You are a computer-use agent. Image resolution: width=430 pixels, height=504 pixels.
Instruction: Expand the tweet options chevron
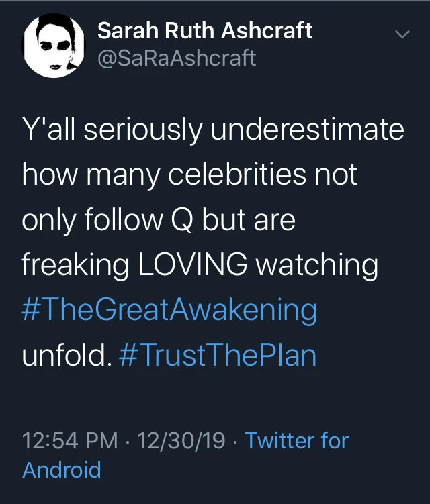coord(401,34)
